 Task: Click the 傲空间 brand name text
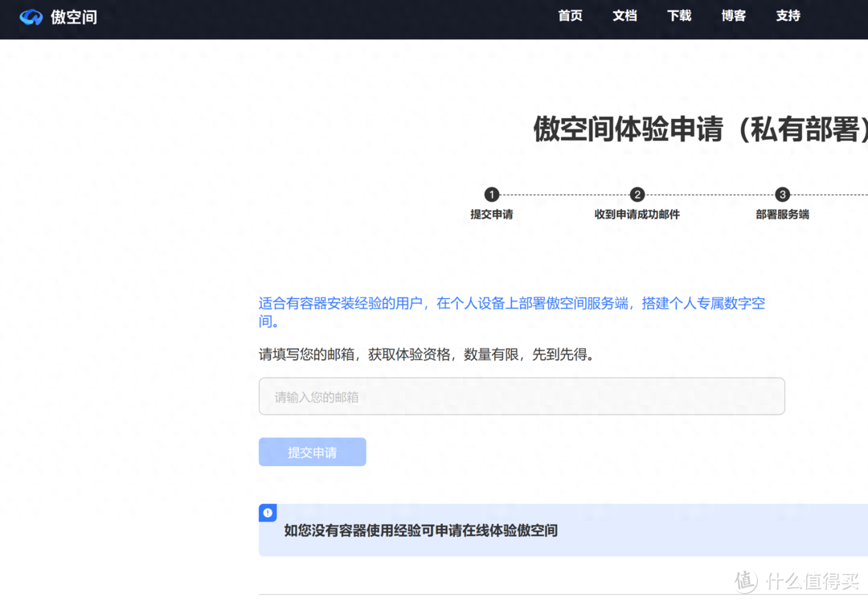pyautogui.click(x=74, y=17)
